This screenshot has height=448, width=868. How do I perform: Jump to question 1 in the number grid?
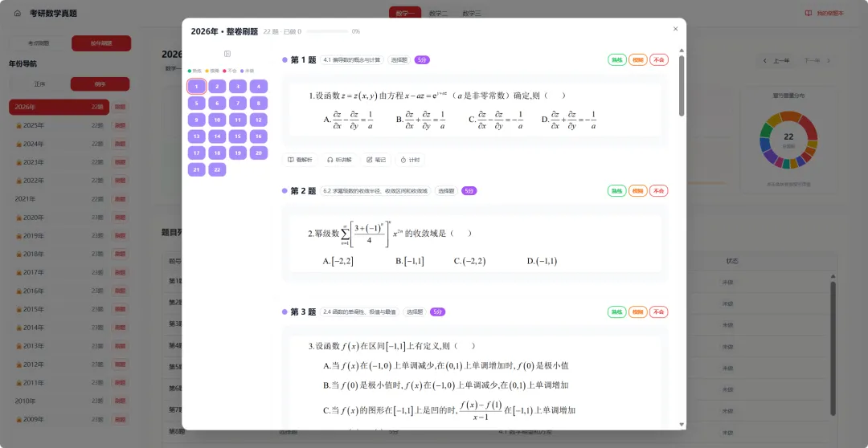pyautogui.click(x=197, y=86)
